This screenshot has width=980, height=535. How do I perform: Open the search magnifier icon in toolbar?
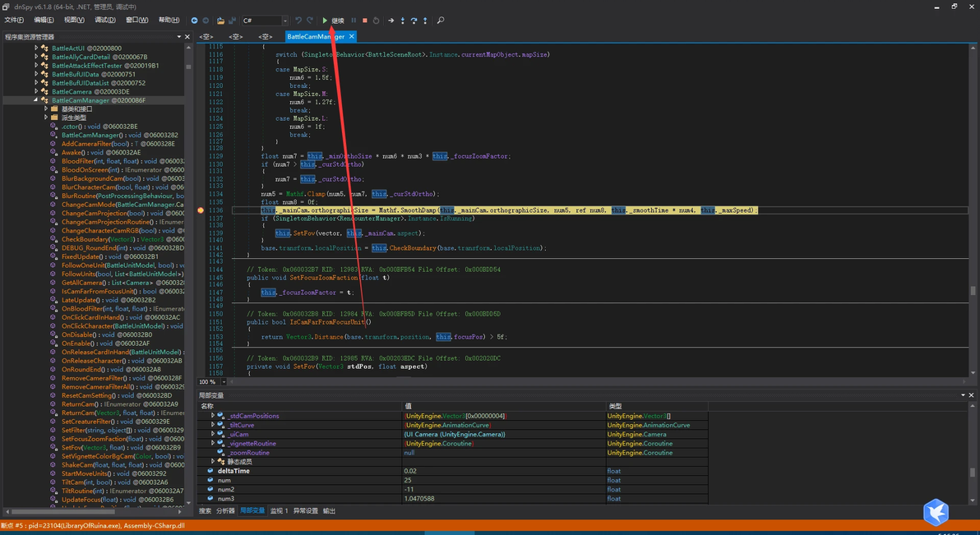pos(441,21)
